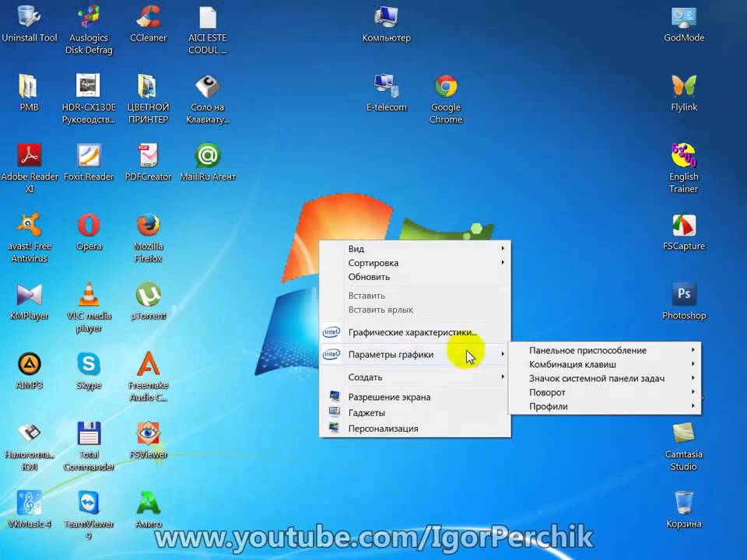Click the Camtasia Studio icon
This screenshot has height=560, width=747.
684,433
